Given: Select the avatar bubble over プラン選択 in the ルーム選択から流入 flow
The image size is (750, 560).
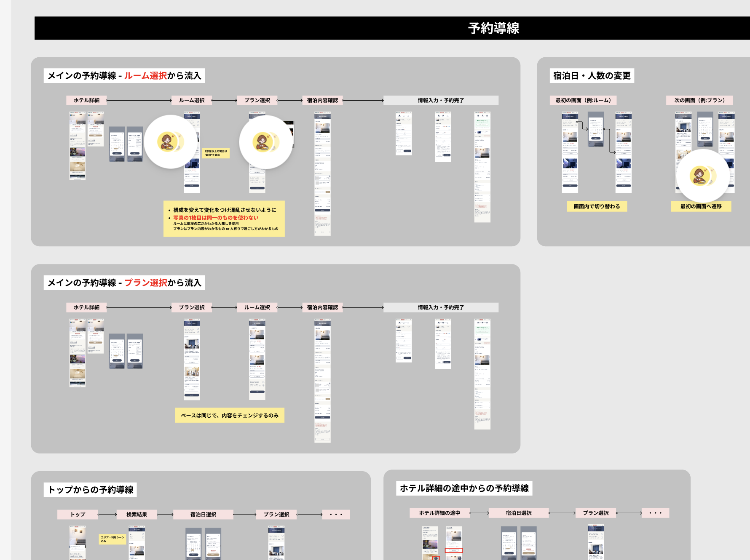Looking at the screenshot, I should pos(266,142).
